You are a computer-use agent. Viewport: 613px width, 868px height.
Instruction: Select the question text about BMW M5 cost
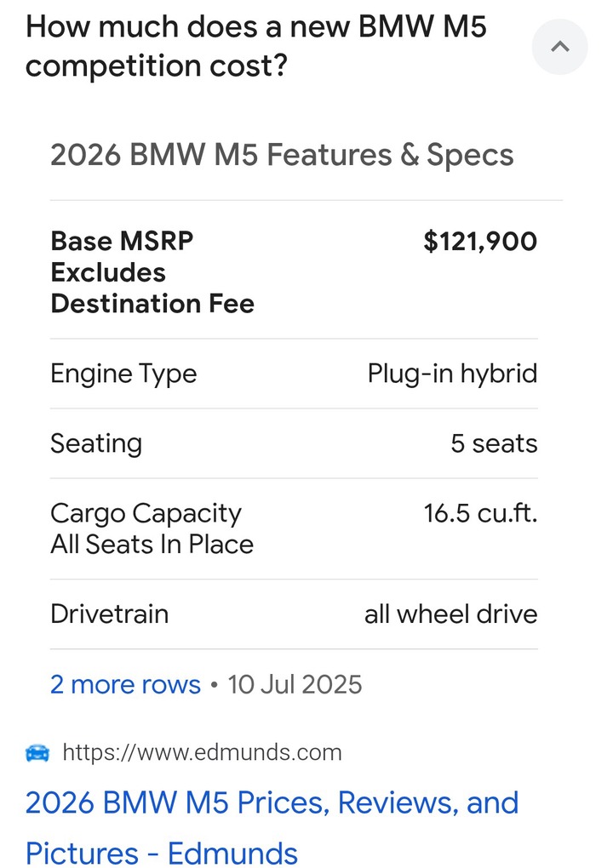coord(255,47)
